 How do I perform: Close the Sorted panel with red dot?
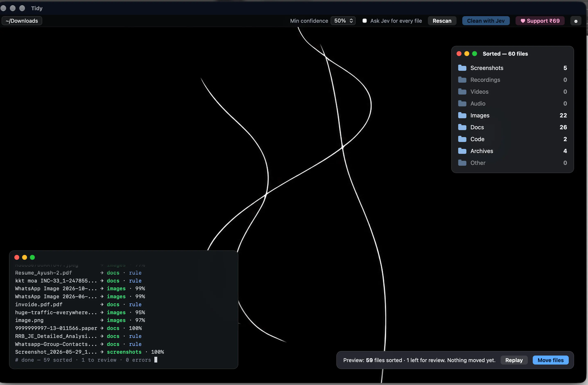click(x=459, y=54)
